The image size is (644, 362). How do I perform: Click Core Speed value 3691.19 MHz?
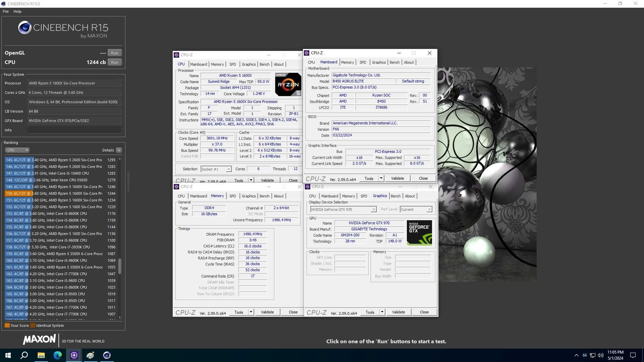(217, 138)
